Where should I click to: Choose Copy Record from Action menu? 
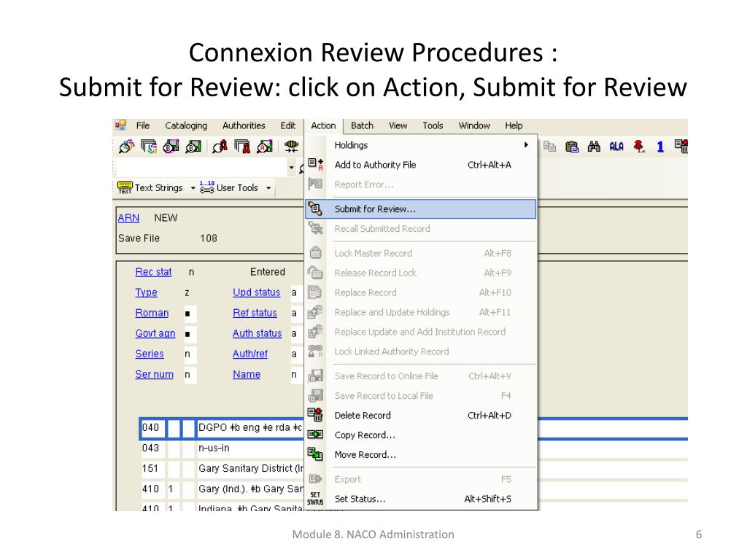420,435
